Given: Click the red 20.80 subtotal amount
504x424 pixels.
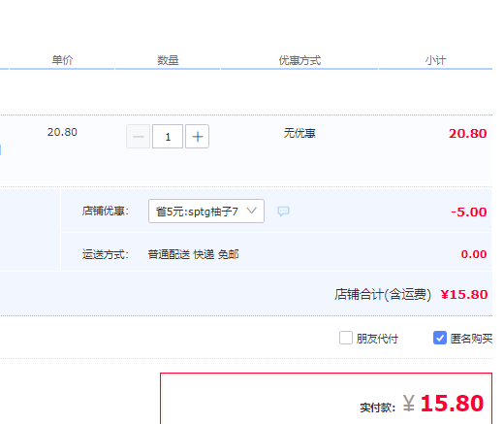Looking at the screenshot, I should pos(467,134).
